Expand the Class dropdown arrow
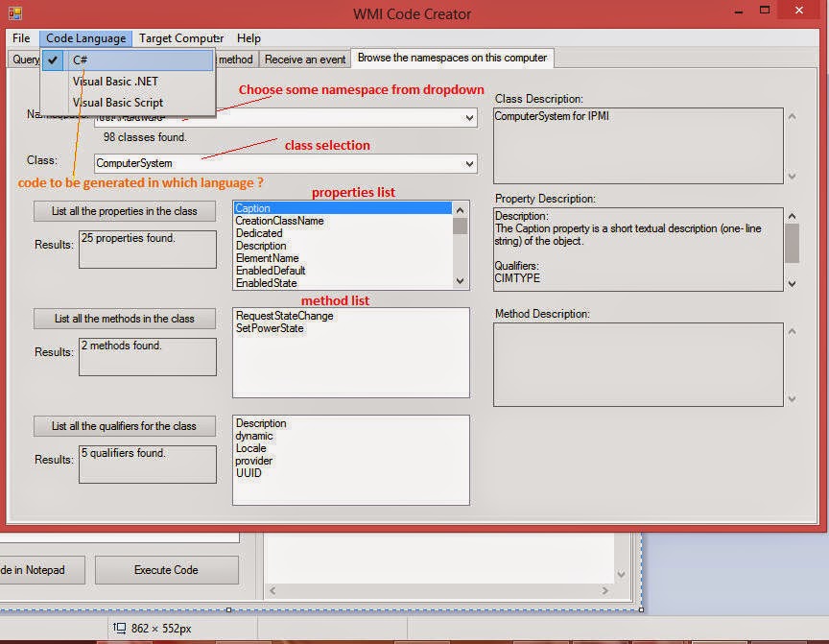The width and height of the screenshot is (829, 644). [x=469, y=164]
